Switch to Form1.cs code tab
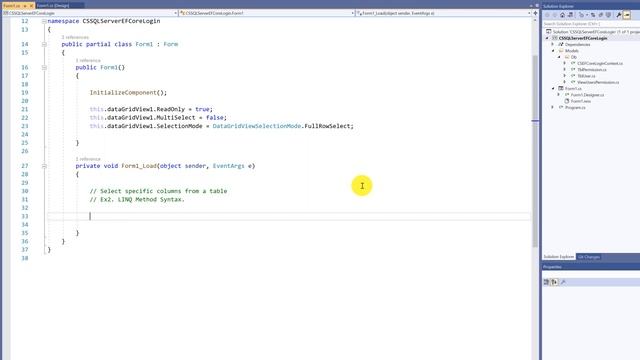640x360 pixels. (x=11, y=6)
